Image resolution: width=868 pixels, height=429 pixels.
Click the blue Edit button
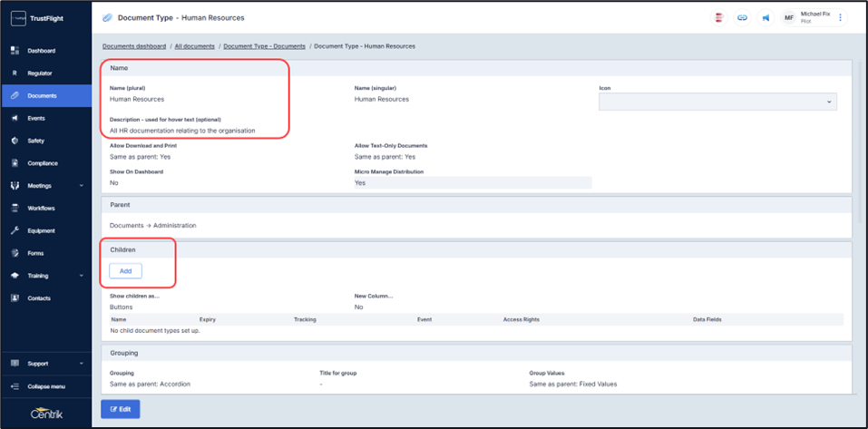tap(120, 409)
